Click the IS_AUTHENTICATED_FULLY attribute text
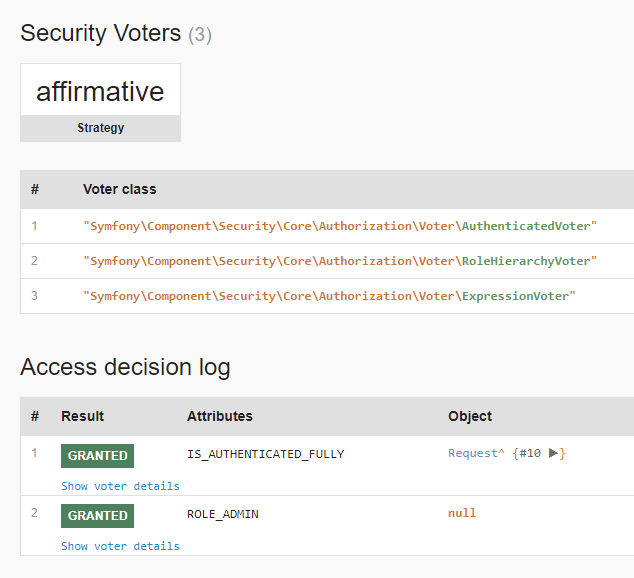 tap(265, 454)
